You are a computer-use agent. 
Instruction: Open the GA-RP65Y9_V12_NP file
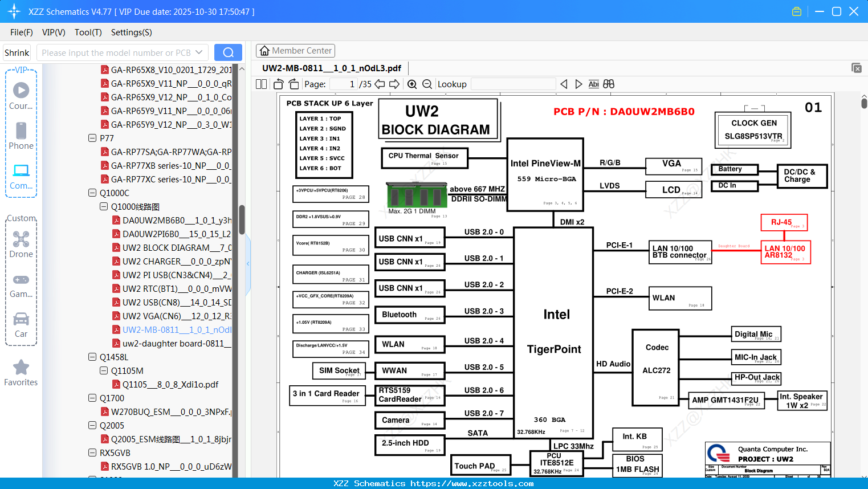pos(166,124)
